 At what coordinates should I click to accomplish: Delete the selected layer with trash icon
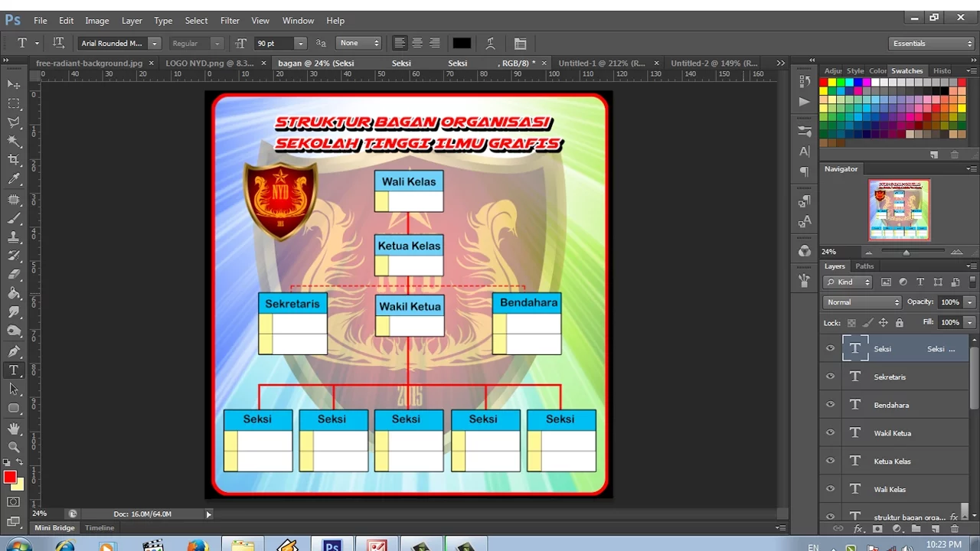(954, 529)
